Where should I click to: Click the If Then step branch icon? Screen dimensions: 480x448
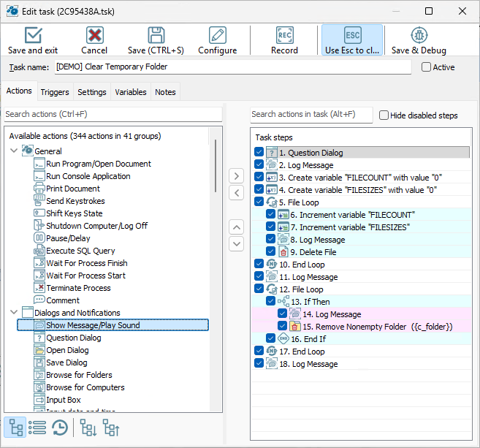(x=283, y=301)
